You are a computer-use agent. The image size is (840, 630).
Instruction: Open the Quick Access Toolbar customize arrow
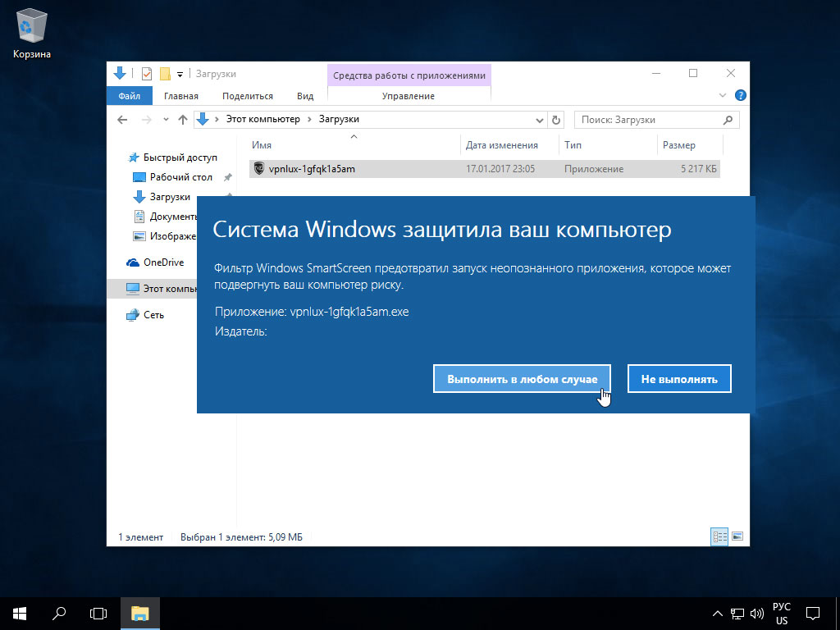180,74
